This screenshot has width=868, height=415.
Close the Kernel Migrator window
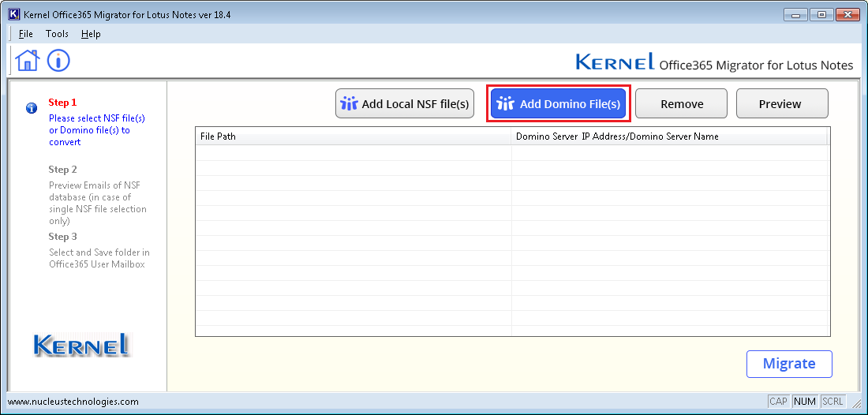tap(847, 15)
